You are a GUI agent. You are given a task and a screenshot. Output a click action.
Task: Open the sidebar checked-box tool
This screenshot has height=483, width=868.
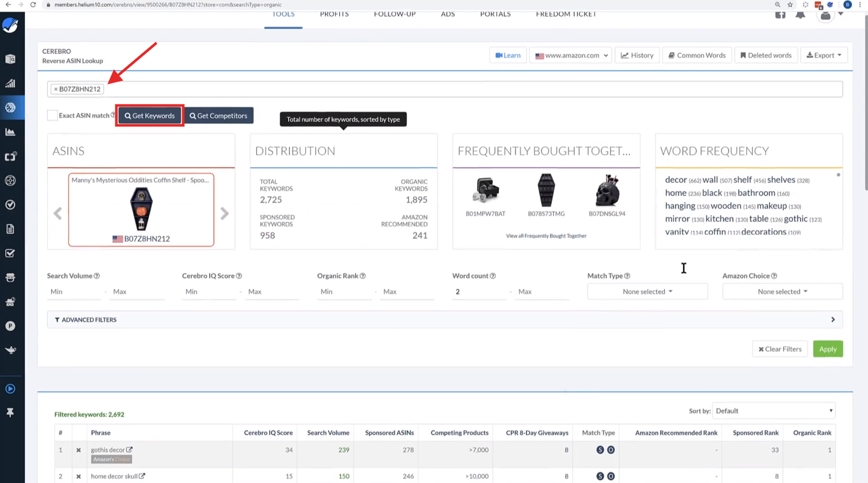pyautogui.click(x=10, y=253)
